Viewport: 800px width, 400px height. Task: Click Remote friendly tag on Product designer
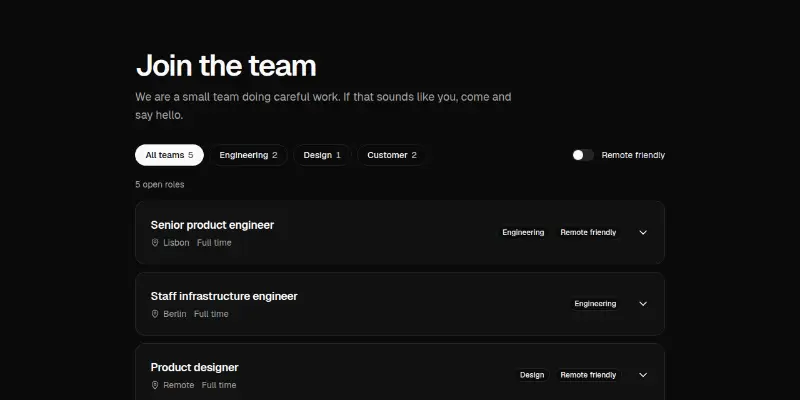(x=588, y=375)
